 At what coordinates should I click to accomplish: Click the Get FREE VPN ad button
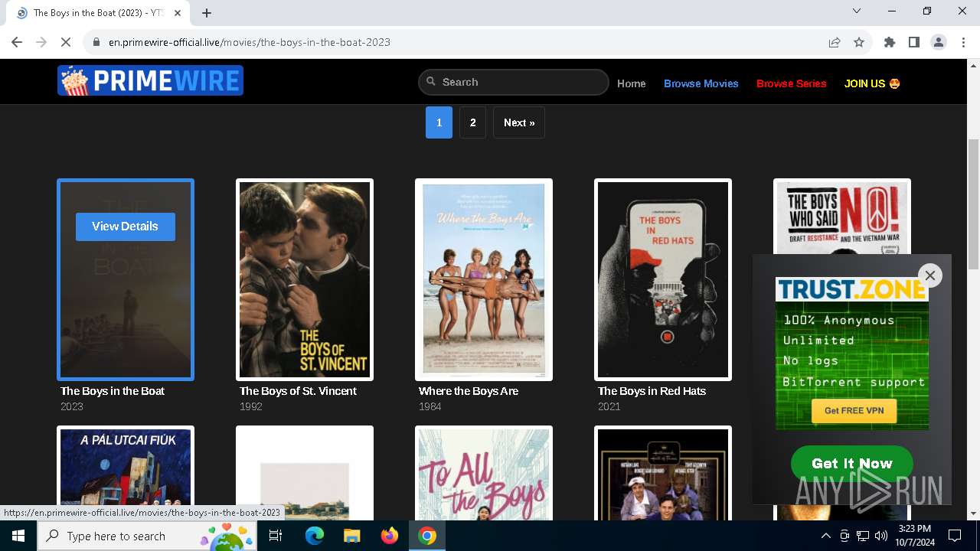854,411
